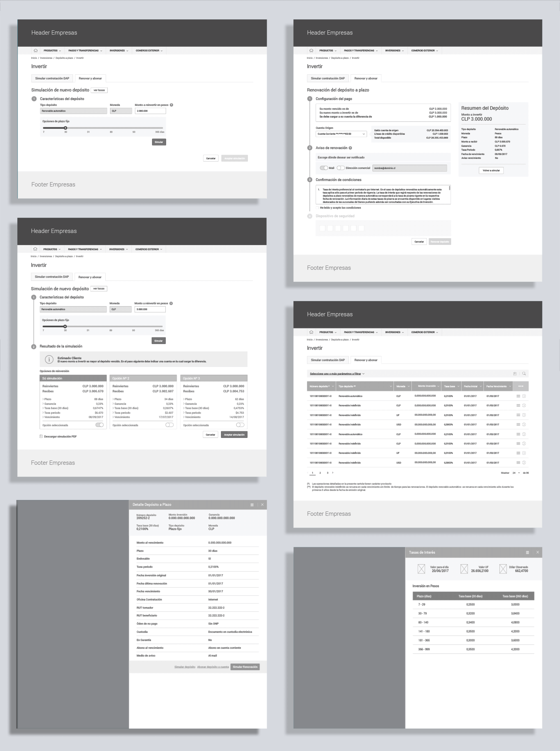Click 'Volver a simular' in Resumen del Depósito
The height and width of the screenshot is (751, 560).
(491, 170)
